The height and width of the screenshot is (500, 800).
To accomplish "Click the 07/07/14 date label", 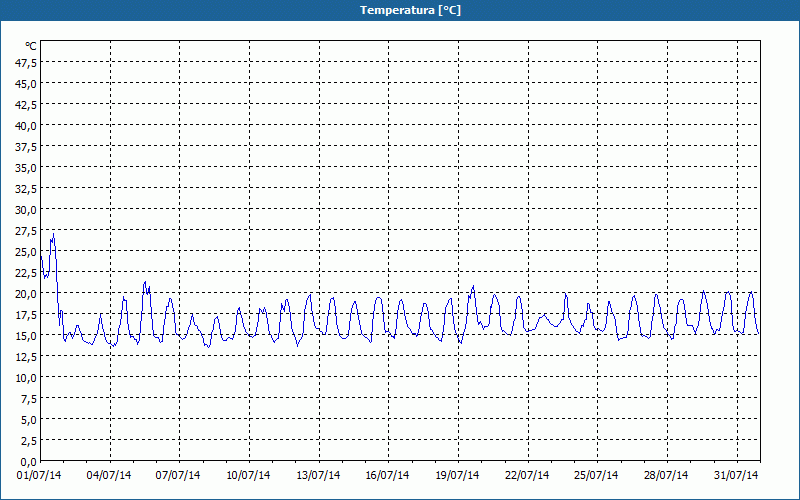I will point(178,476).
